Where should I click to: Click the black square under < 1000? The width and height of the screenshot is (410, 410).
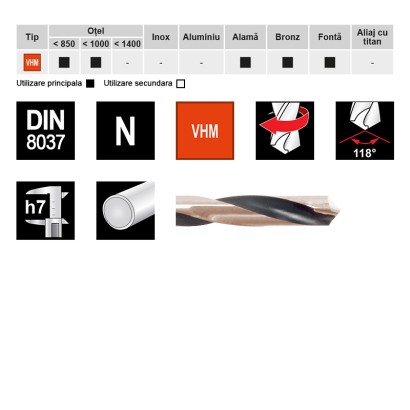(96, 62)
